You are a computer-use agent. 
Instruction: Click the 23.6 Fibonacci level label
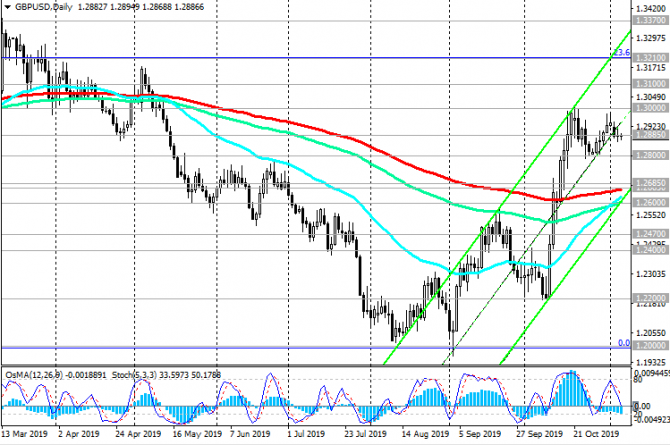622,53
